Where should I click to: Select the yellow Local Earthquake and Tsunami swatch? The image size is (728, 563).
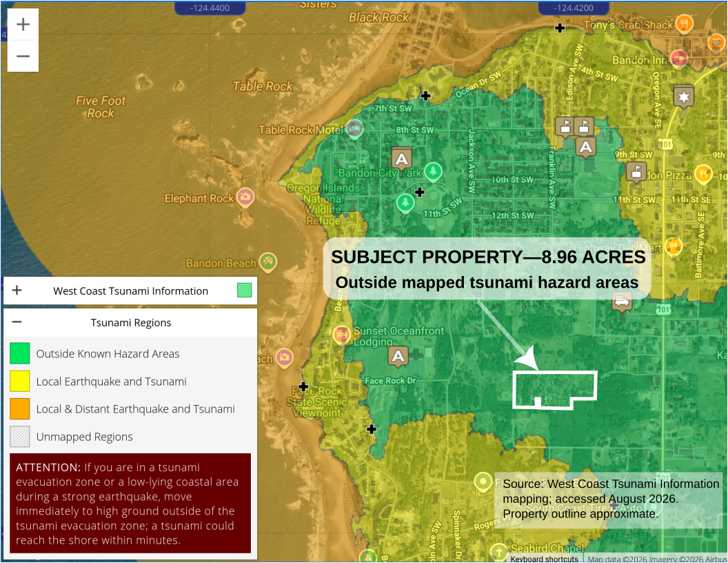19,381
